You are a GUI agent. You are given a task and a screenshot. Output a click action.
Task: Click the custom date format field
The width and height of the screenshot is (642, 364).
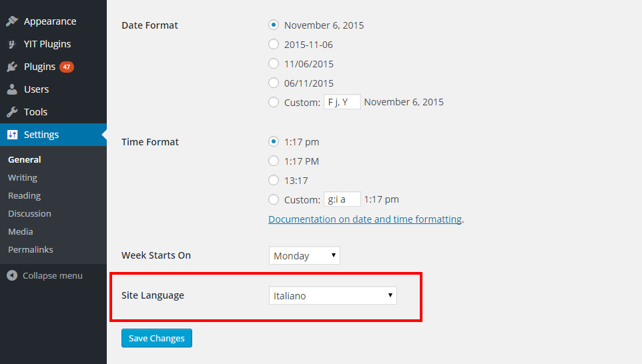click(342, 102)
